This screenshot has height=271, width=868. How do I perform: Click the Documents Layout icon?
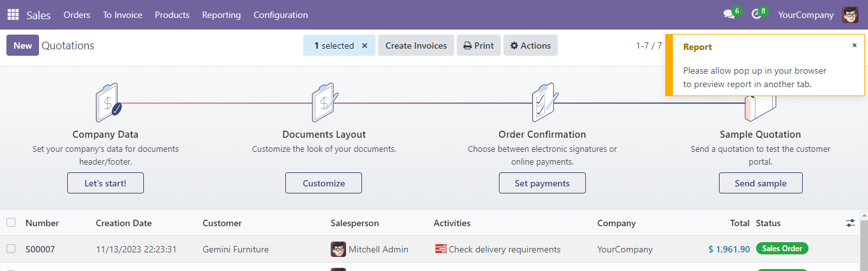(324, 103)
